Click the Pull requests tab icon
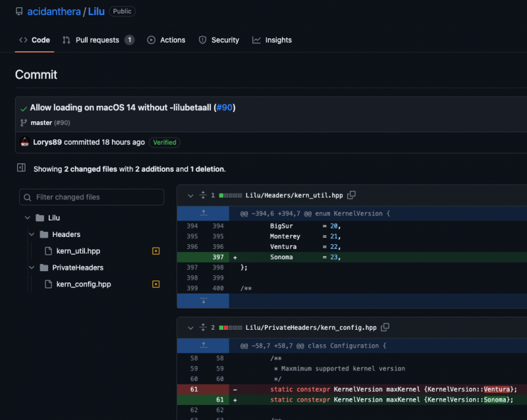Screen dimensions: 527x420 click(x=67, y=40)
